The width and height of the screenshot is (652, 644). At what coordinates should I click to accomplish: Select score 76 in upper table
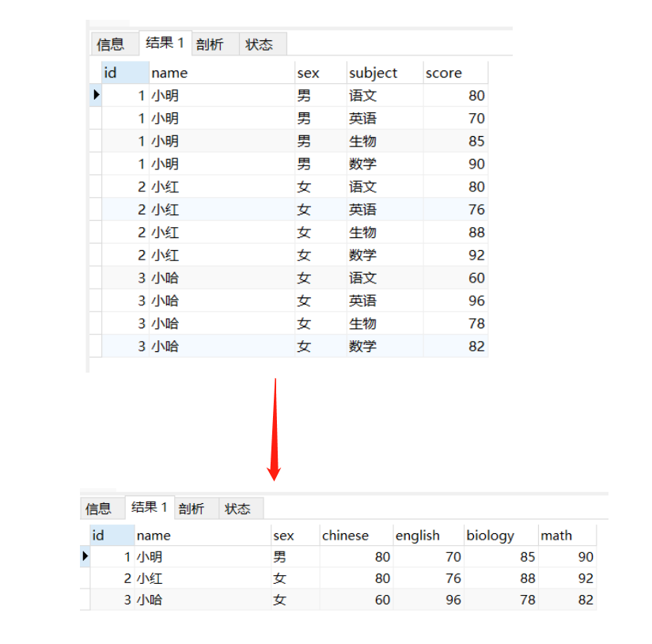455,209
